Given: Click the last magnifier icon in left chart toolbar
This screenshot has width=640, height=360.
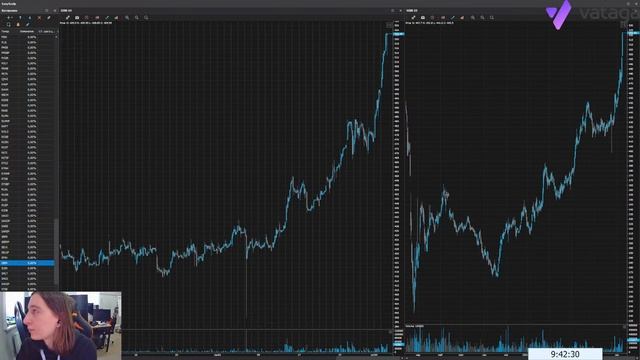Looking at the screenshot, I should tap(146, 18).
